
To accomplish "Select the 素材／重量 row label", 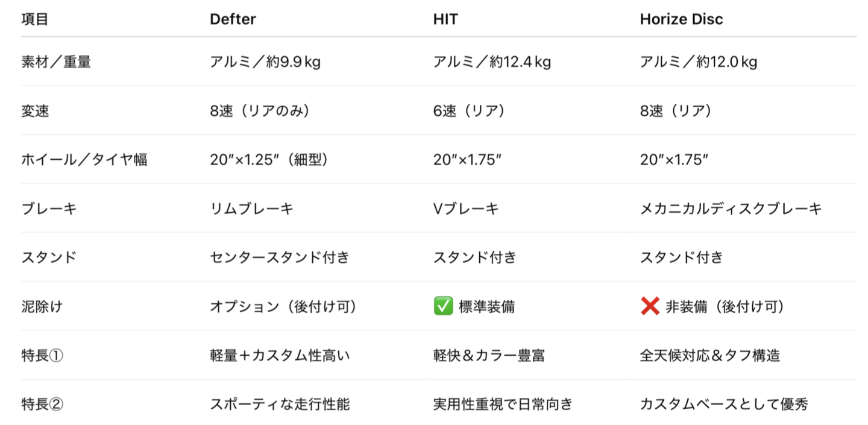I will [55, 62].
